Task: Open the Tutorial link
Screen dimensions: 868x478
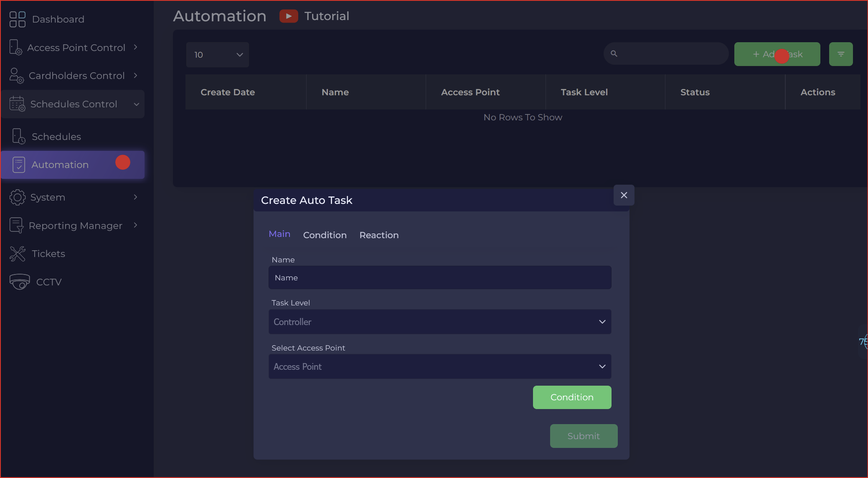Action: point(327,16)
